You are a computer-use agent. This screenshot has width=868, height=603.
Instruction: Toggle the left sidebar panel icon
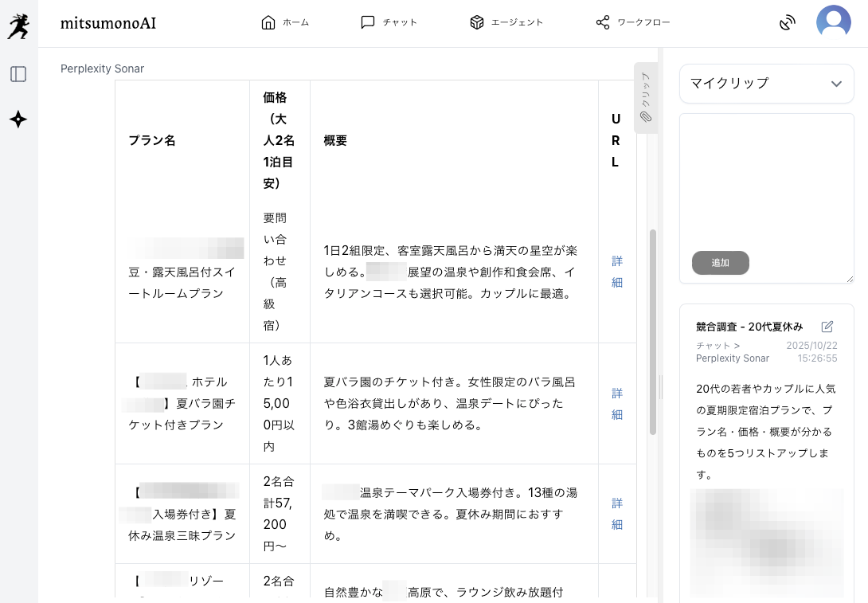coord(18,74)
